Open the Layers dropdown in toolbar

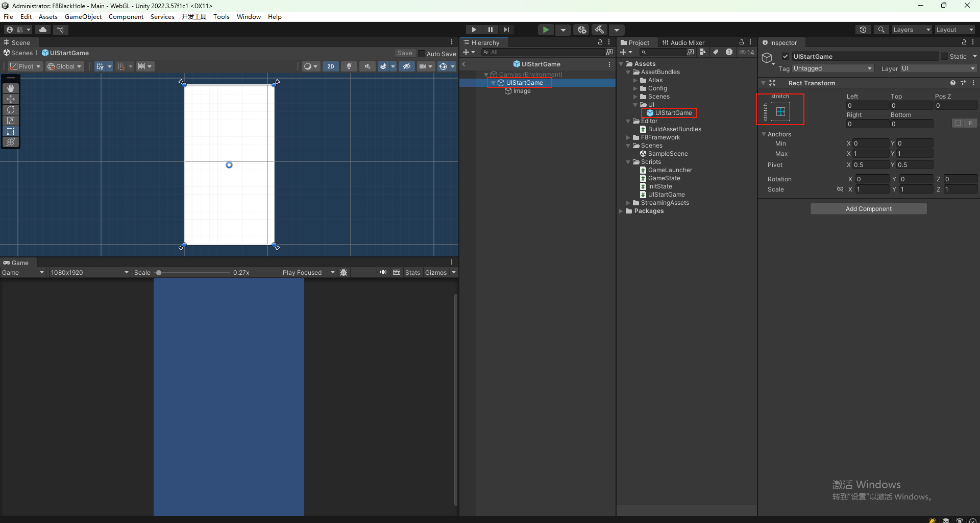click(912, 30)
